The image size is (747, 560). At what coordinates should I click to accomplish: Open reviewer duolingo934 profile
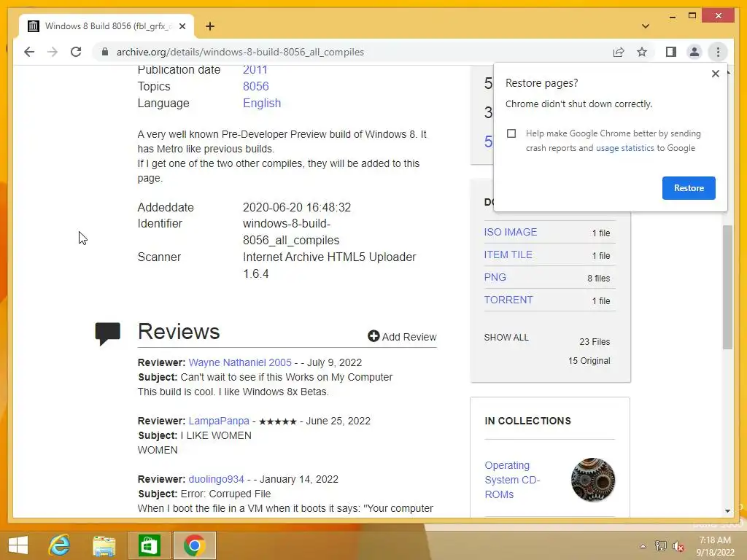pos(216,479)
